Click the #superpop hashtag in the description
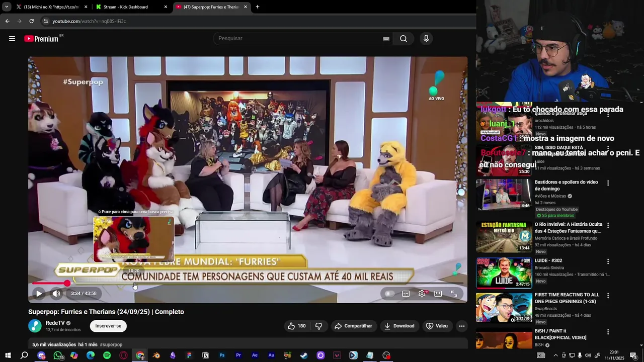 (111, 344)
